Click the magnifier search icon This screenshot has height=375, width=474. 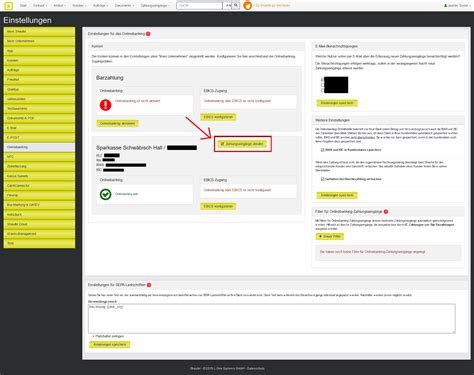(236, 6)
